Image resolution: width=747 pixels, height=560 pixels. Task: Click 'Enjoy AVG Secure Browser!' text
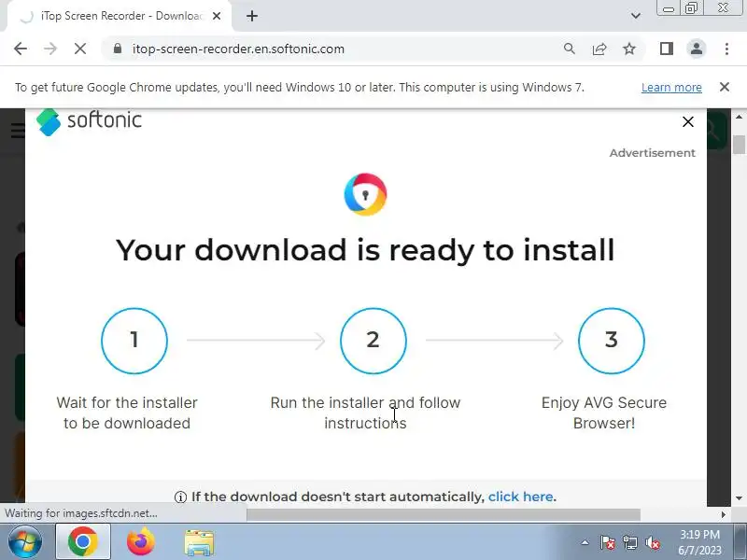604,413
